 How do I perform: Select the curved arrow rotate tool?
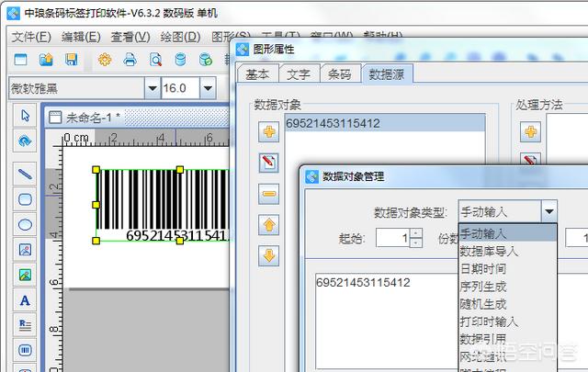tap(25, 141)
